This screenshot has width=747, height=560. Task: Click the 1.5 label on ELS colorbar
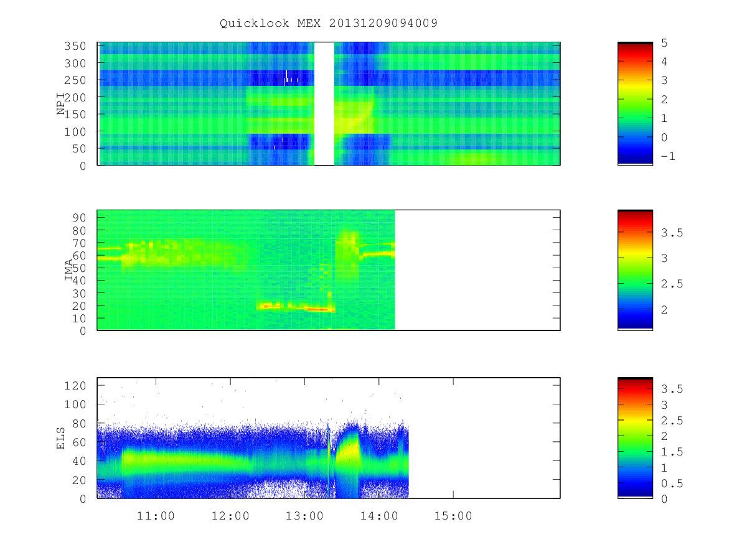click(672, 452)
